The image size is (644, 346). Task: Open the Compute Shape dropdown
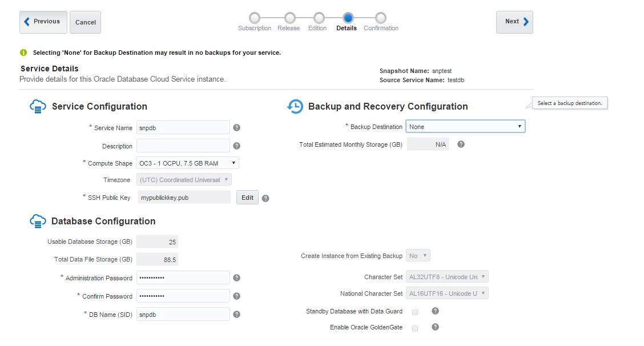tap(187, 163)
